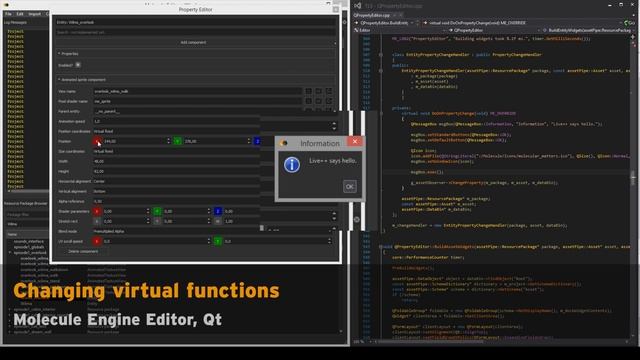Open the Horizontal alignment dropdown
640x360 pixels.
[x=176, y=181]
